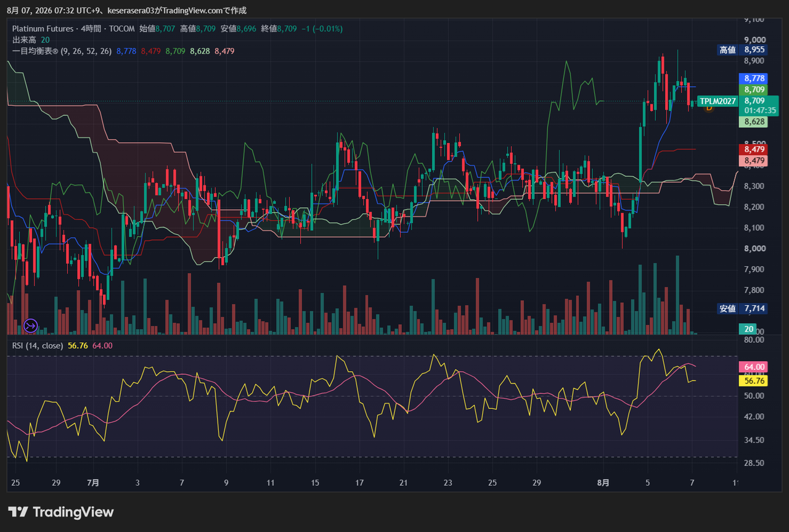
Task: Click the TPLM2027 symbol label
Action: [718, 100]
